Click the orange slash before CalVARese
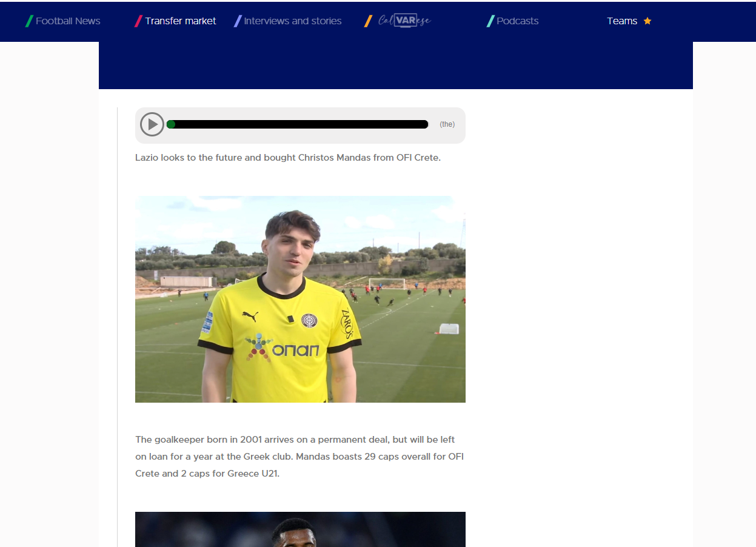Screen dimensions: 756x547 [368, 21]
